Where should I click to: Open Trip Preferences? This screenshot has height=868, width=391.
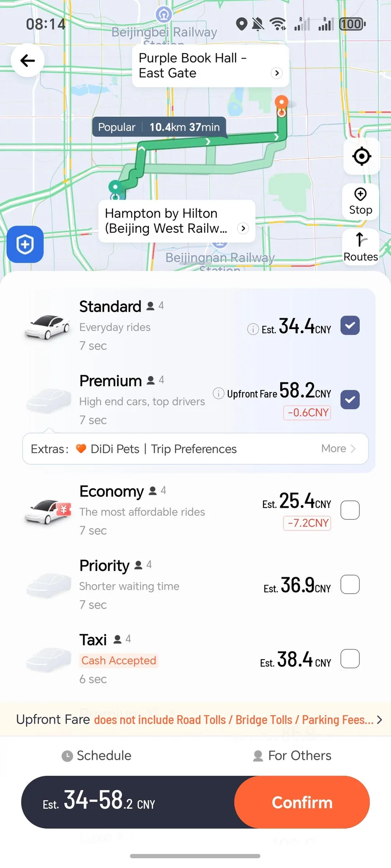click(x=194, y=449)
